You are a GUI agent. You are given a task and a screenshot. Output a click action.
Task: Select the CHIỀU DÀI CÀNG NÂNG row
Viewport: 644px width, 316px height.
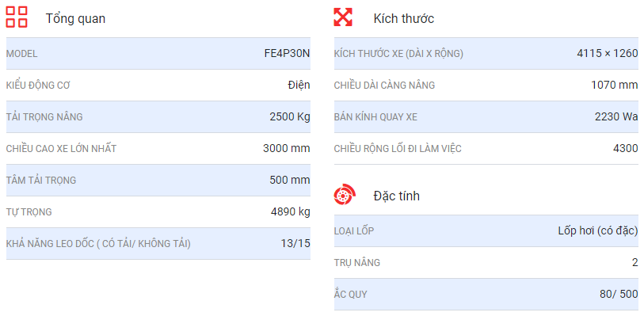[x=486, y=86]
